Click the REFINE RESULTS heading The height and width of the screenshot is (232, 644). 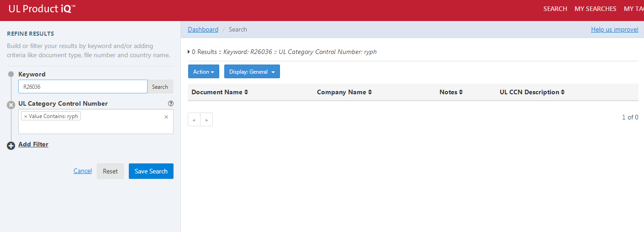point(31,33)
